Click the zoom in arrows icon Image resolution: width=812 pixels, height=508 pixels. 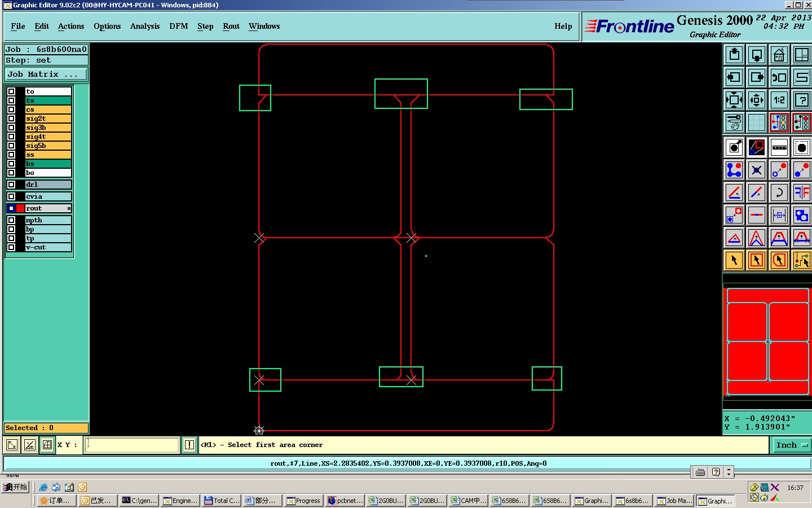click(734, 100)
